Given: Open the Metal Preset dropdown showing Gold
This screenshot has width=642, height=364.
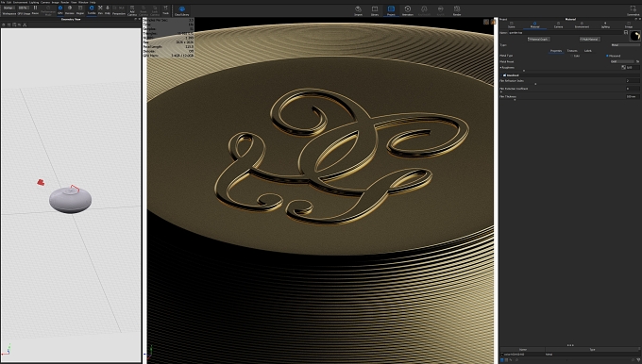Looking at the screenshot, I should click(x=622, y=61).
